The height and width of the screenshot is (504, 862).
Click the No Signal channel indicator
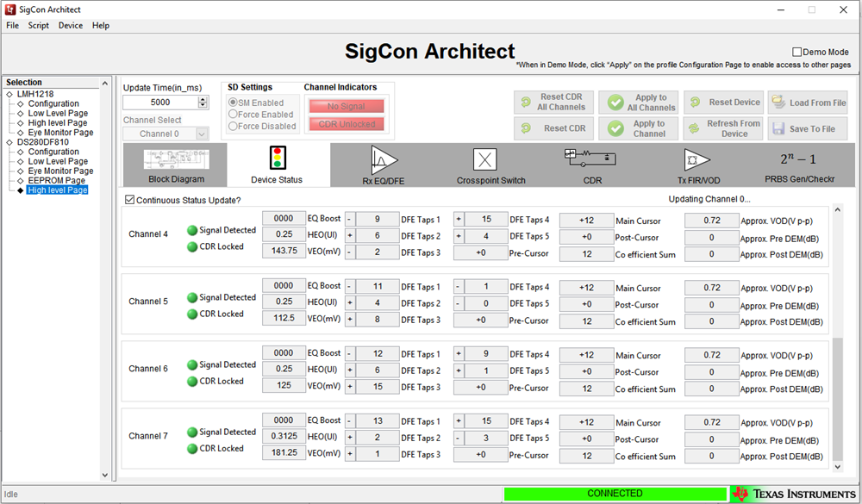click(347, 106)
